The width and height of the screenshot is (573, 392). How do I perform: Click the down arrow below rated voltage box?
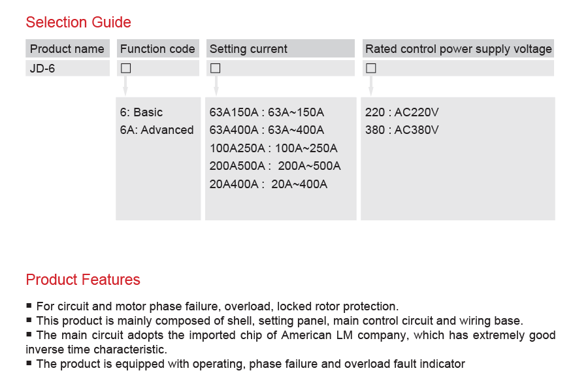pos(371,86)
